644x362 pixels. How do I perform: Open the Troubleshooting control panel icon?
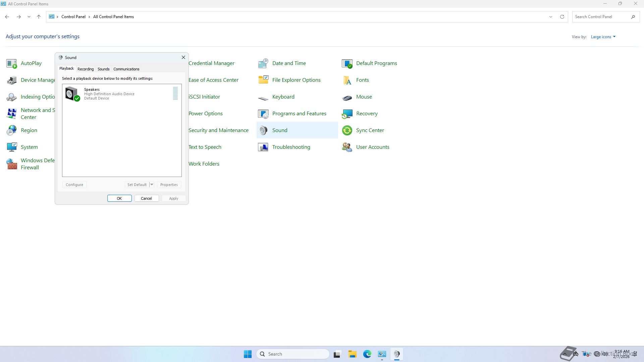(x=263, y=147)
